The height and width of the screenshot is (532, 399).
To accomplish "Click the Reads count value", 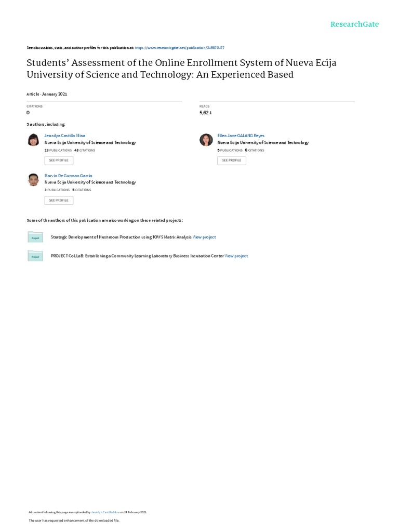I will tap(205, 112).
